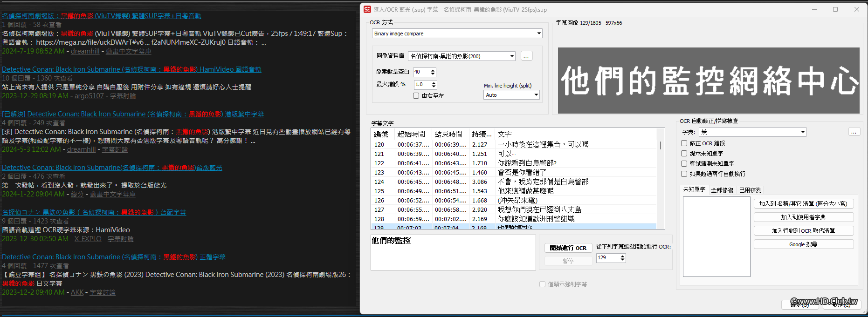This screenshot has height=317, width=868.
Task: Click the ellipsis button beside 字典 dropdown
Action: click(854, 132)
